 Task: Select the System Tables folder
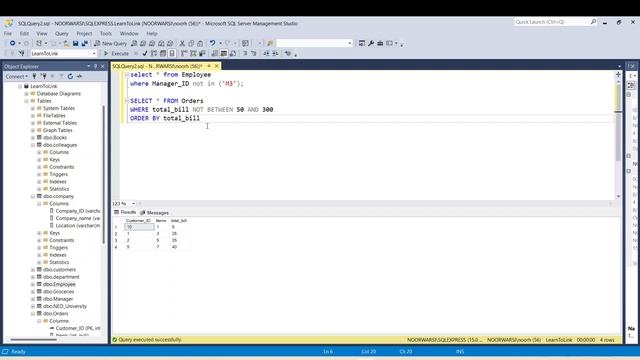click(x=59, y=108)
